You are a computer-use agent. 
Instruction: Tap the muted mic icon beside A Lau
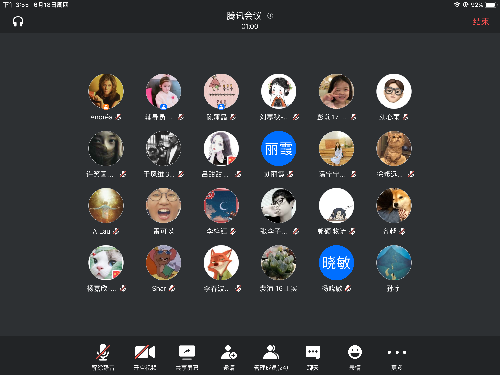point(116,231)
